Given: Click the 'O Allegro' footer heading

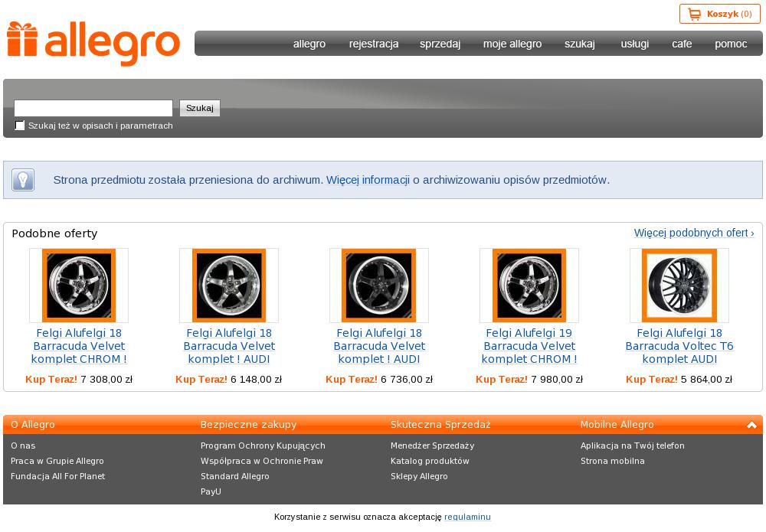Looking at the screenshot, I should point(33,425).
